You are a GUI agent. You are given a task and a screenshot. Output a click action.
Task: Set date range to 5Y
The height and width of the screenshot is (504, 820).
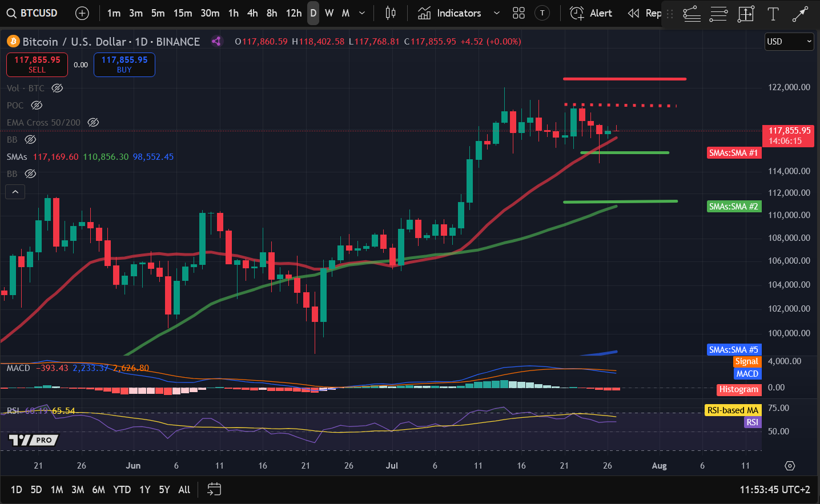(x=164, y=489)
